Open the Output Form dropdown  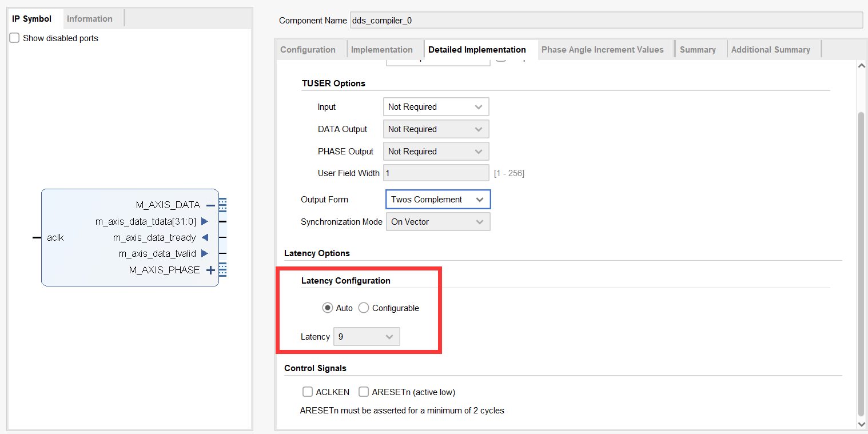[438, 200]
